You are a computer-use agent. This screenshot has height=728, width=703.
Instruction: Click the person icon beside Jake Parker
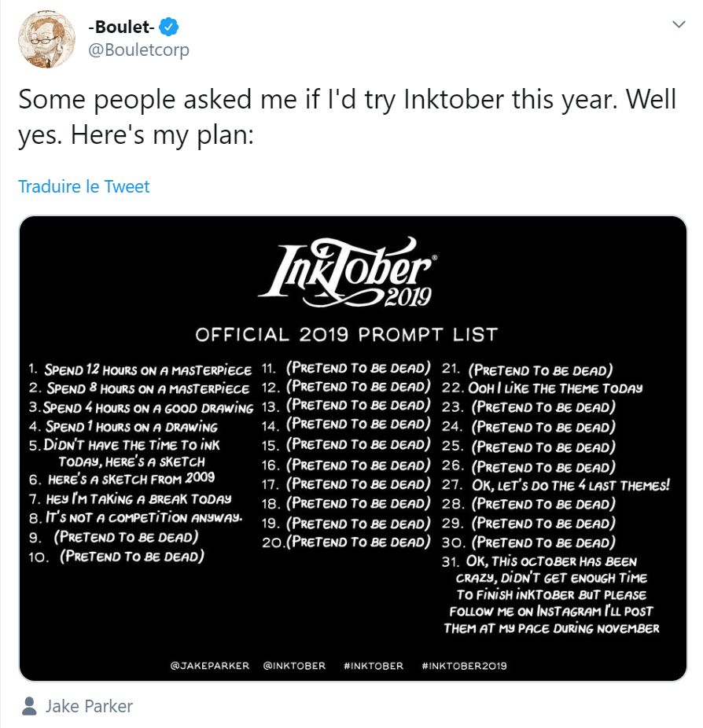[29, 706]
